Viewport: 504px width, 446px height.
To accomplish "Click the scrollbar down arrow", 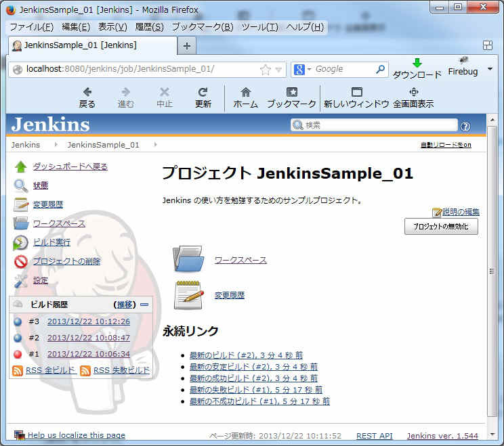I will [x=492, y=434].
